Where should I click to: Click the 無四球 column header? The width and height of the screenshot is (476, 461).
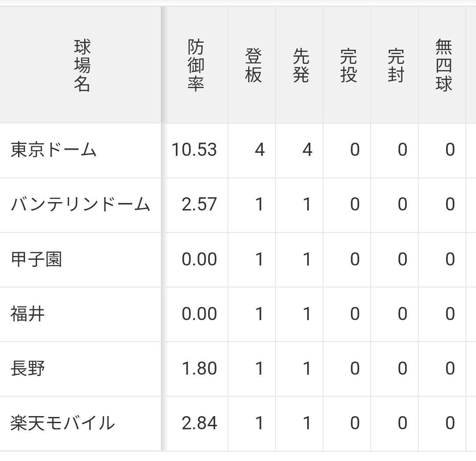pos(444,65)
